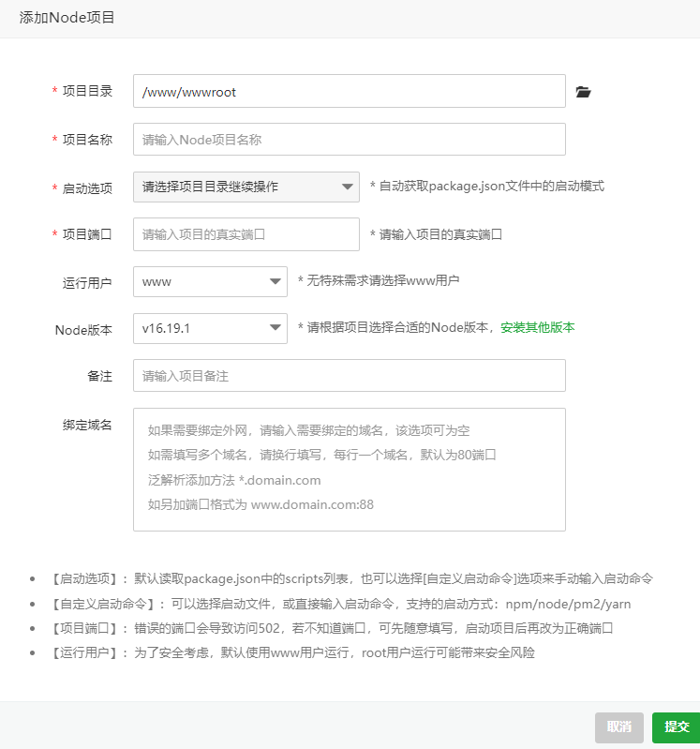Open Node version v16.19.1 dropdown
700x749 pixels.
click(x=210, y=328)
